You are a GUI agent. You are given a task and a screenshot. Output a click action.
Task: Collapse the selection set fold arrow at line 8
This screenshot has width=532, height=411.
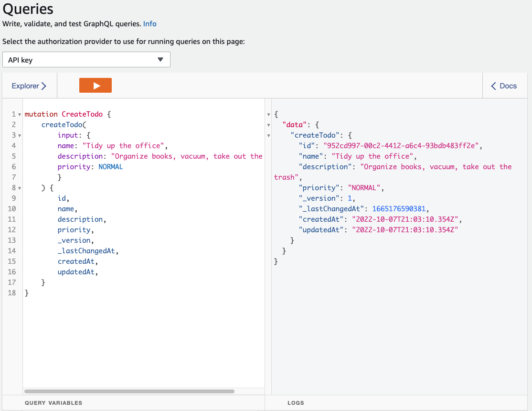coord(20,188)
